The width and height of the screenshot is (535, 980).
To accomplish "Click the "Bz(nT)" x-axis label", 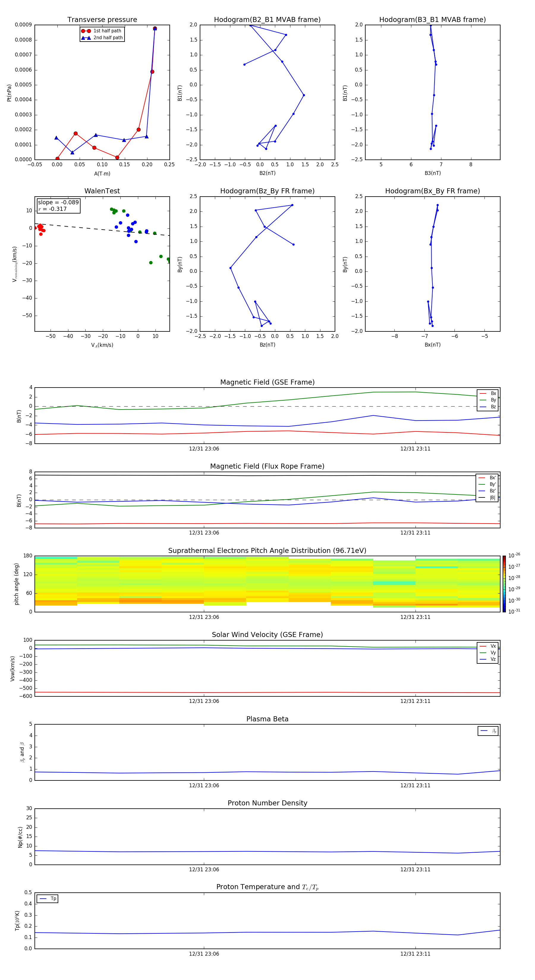I will (x=267, y=345).
